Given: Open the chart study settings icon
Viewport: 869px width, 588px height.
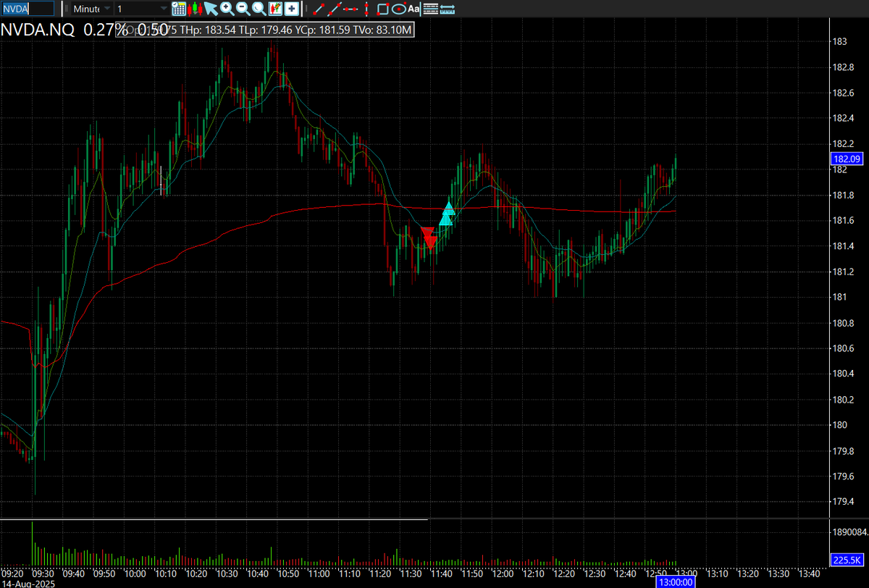Looking at the screenshot, I should [275, 9].
